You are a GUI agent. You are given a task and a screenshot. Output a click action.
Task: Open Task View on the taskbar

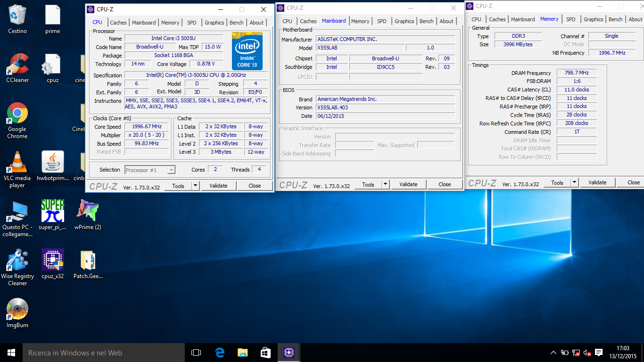196,353
